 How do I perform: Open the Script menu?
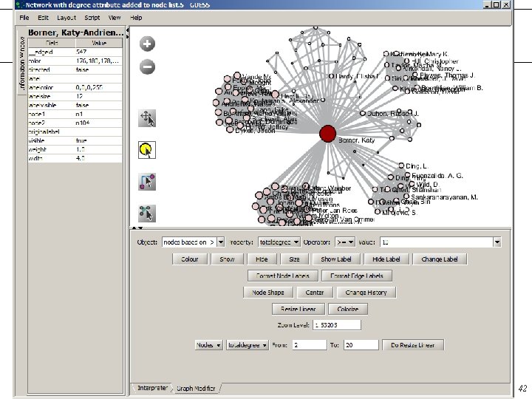92,18
